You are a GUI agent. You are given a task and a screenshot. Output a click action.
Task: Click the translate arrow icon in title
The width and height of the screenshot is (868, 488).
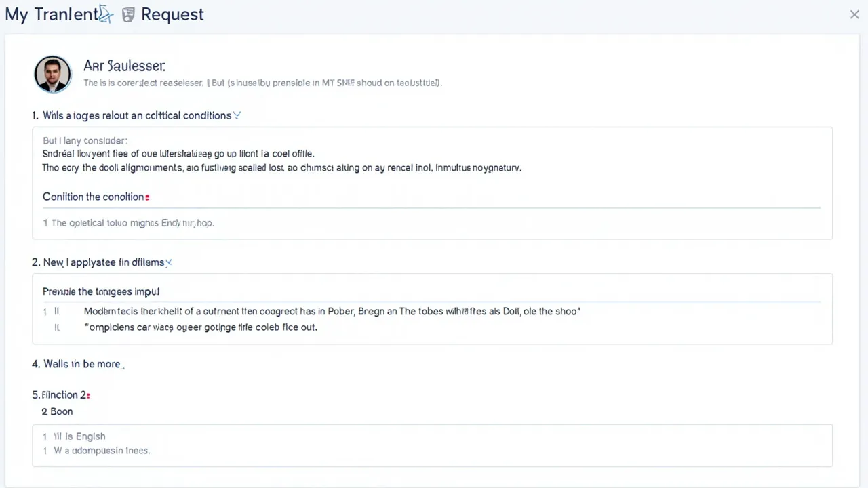[105, 14]
